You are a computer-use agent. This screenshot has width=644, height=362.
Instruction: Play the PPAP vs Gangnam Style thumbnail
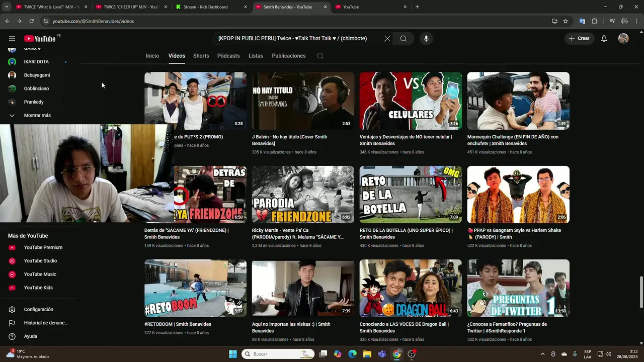(518, 195)
